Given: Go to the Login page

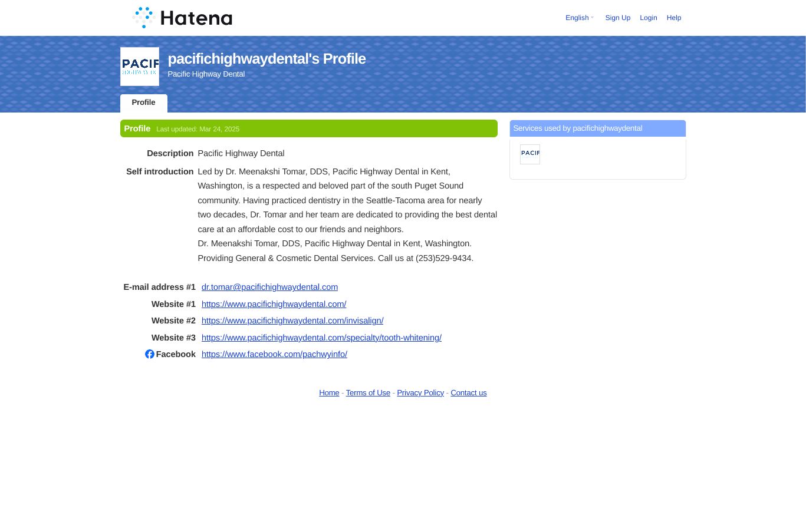Looking at the screenshot, I should 648,18.
